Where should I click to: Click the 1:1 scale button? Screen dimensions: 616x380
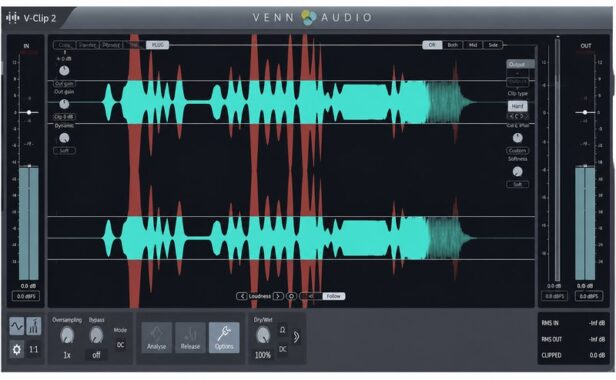(34, 349)
